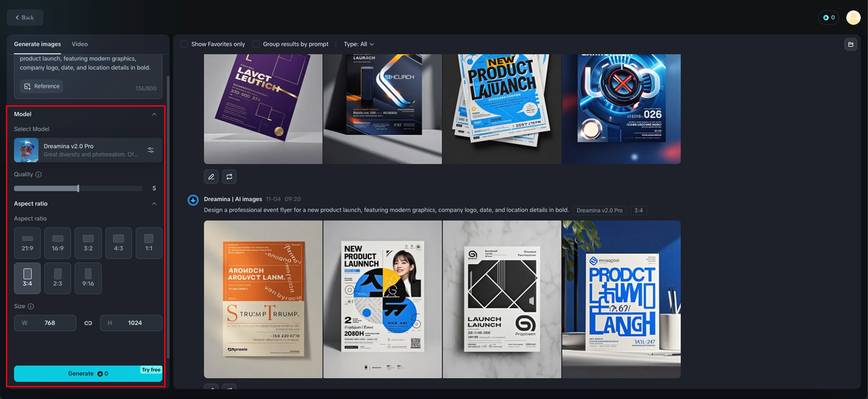Viewport: 868px width, 399px height.
Task: Select the 3:2 aspect ratio
Action: pos(88,243)
